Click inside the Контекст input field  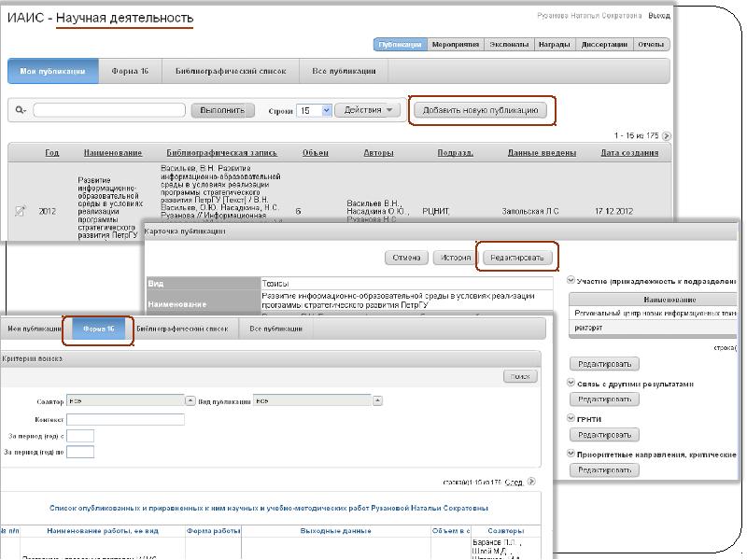tap(126, 419)
